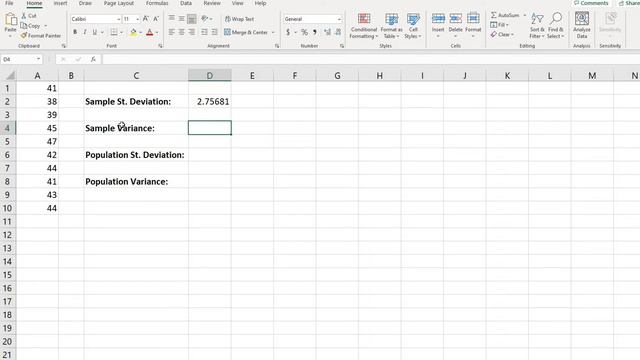Open Conditional Formatting menu

[364, 25]
